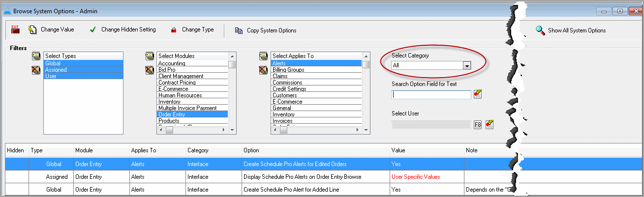Image resolution: width=644 pixels, height=197 pixels.
Task: Select Alerts in the Applies To list
Action: (x=316, y=63)
